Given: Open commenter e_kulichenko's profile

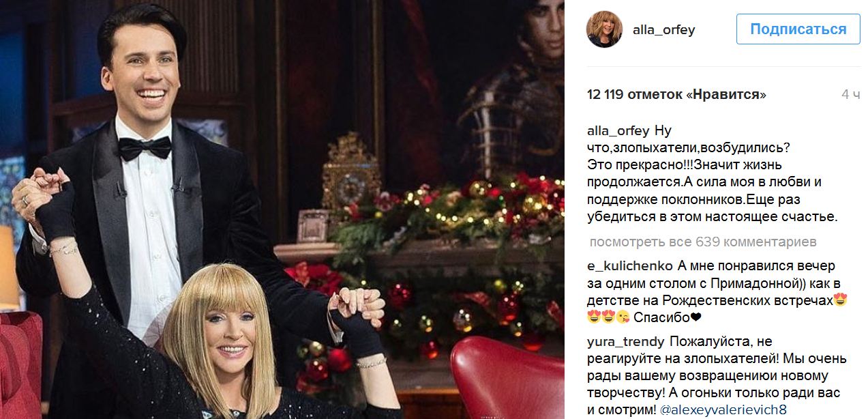Looking at the screenshot, I should 630,265.
